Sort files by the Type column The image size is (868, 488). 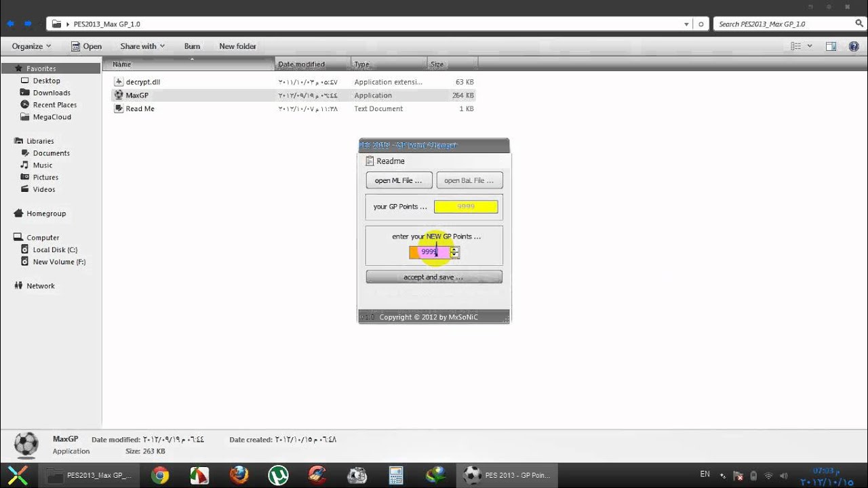point(389,64)
